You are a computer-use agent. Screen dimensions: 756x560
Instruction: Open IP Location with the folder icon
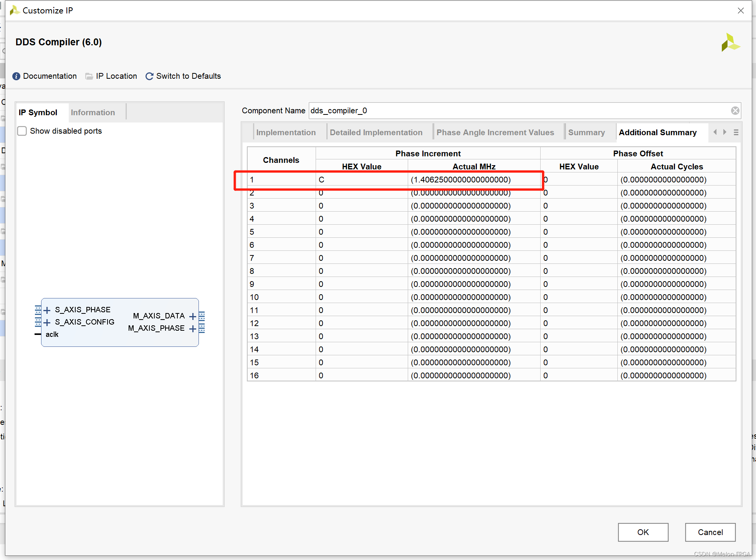(x=89, y=76)
